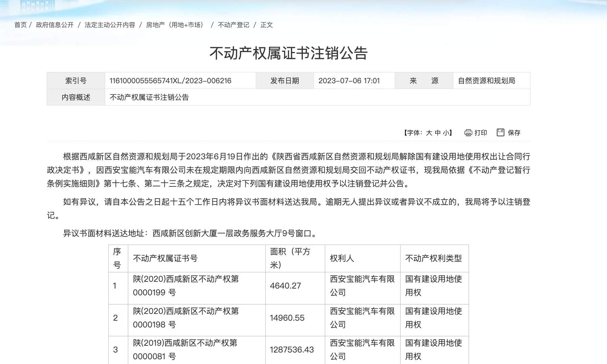The image size is (607, 364).
Task: Click the 打印 text button
Action: click(481, 133)
